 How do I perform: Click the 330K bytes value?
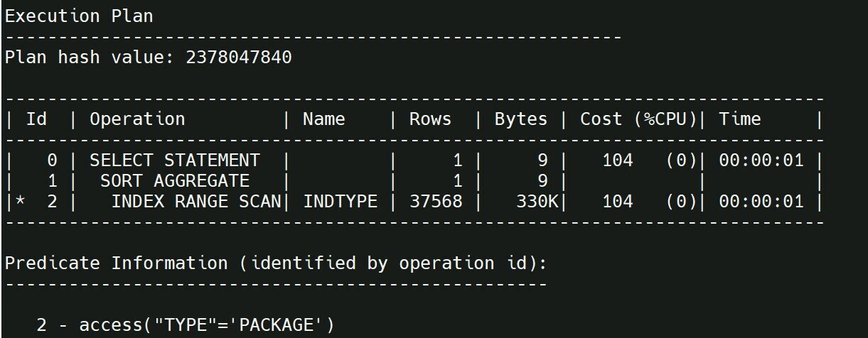(x=537, y=202)
